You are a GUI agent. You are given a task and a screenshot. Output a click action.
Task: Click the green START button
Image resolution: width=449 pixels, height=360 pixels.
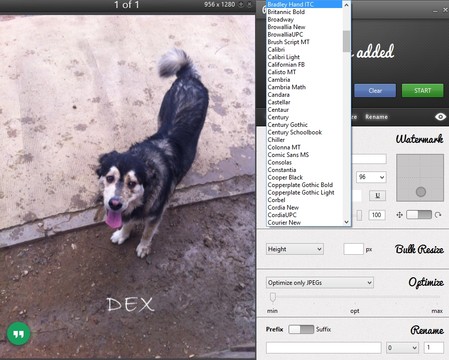pyautogui.click(x=423, y=91)
